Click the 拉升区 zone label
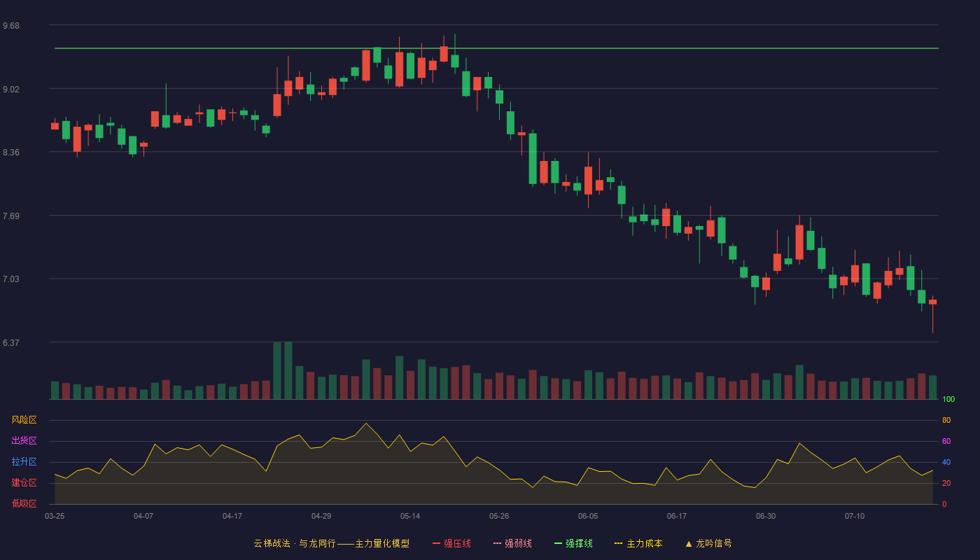 point(24,462)
